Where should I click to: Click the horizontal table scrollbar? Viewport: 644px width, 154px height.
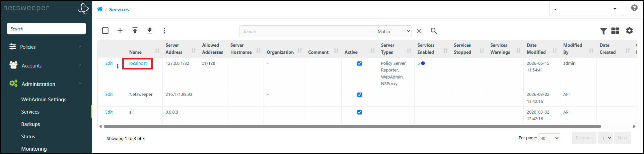pyautogui.click(x=352, y=127)
